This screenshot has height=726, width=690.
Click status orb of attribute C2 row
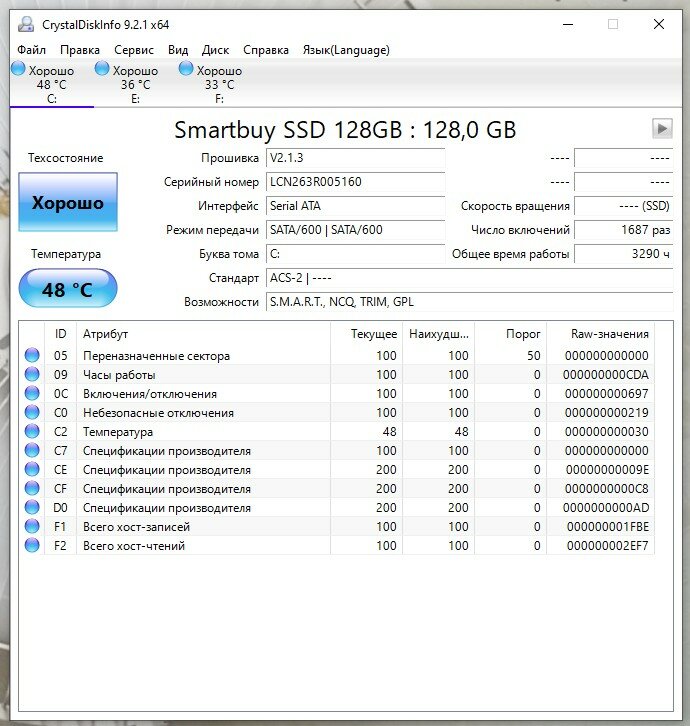coord(32,432)
